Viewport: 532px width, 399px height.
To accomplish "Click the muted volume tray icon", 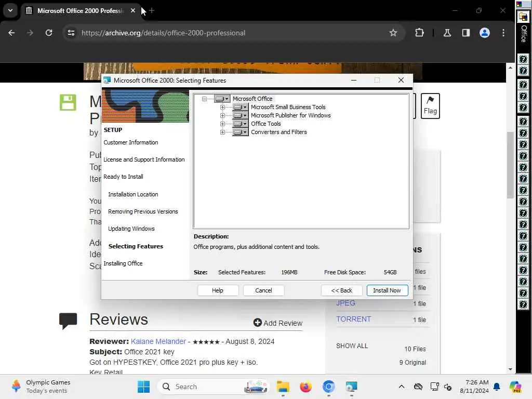I will pos(447,387).
